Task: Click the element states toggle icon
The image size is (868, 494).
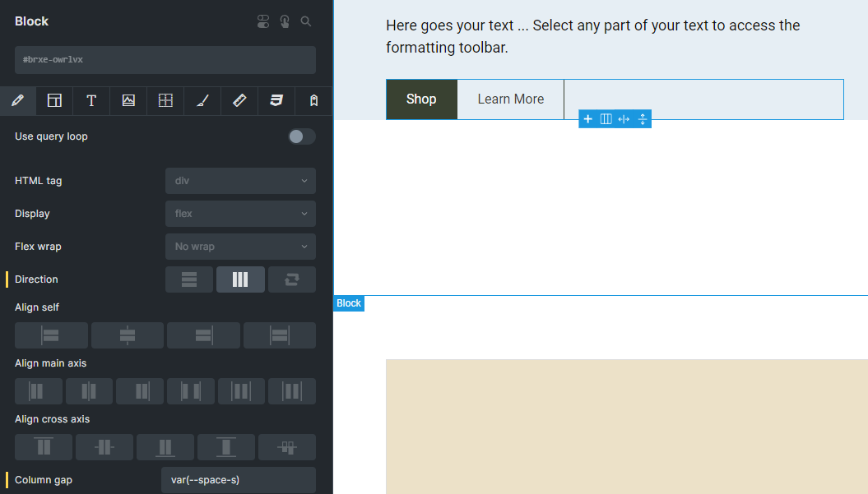Action: click(263, 21)
